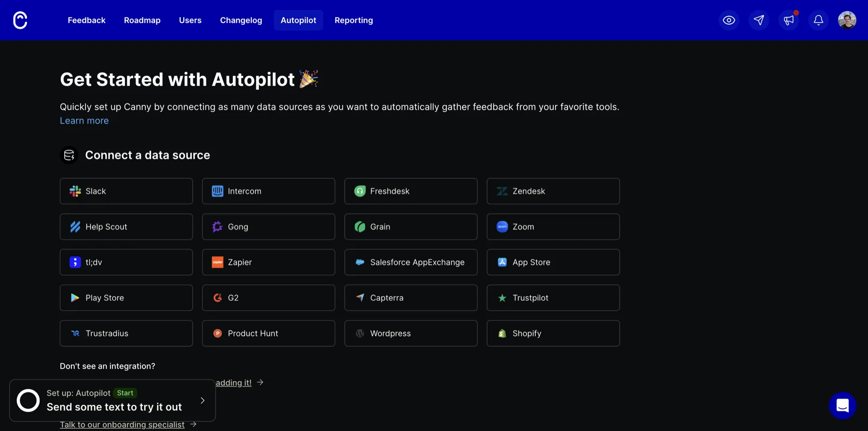Click the eye view icon in header

pos(729,20)
